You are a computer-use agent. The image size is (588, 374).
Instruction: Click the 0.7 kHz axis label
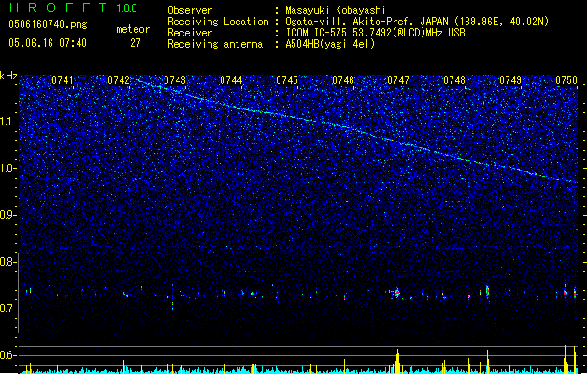[7, 309]
